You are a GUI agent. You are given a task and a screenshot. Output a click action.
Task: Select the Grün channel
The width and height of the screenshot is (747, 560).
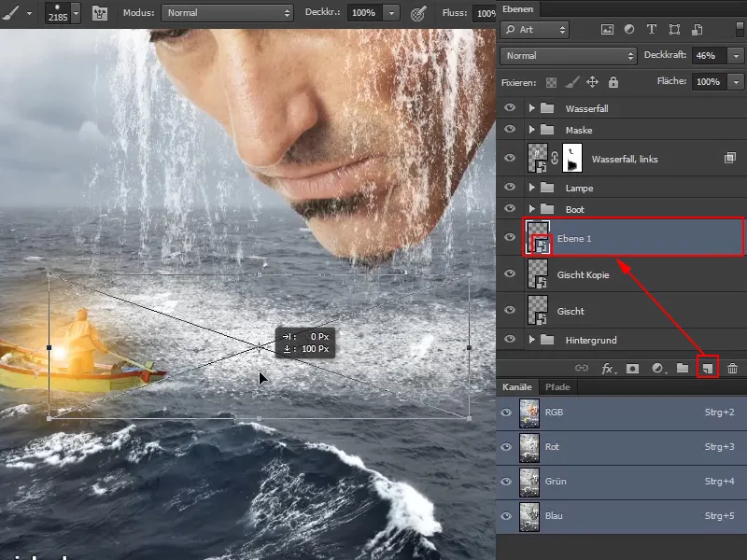pos(622,482)
